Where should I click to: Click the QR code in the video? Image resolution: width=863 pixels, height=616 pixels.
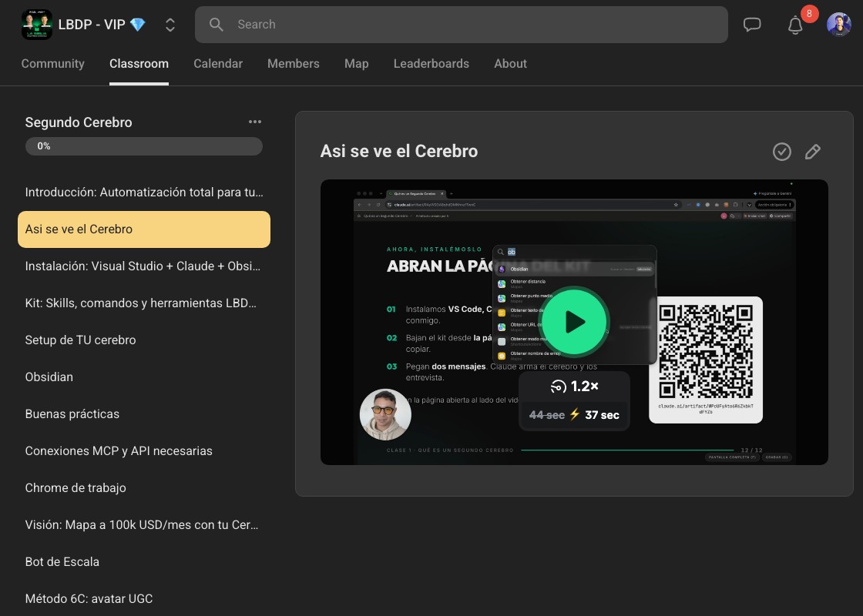[706, 352]
